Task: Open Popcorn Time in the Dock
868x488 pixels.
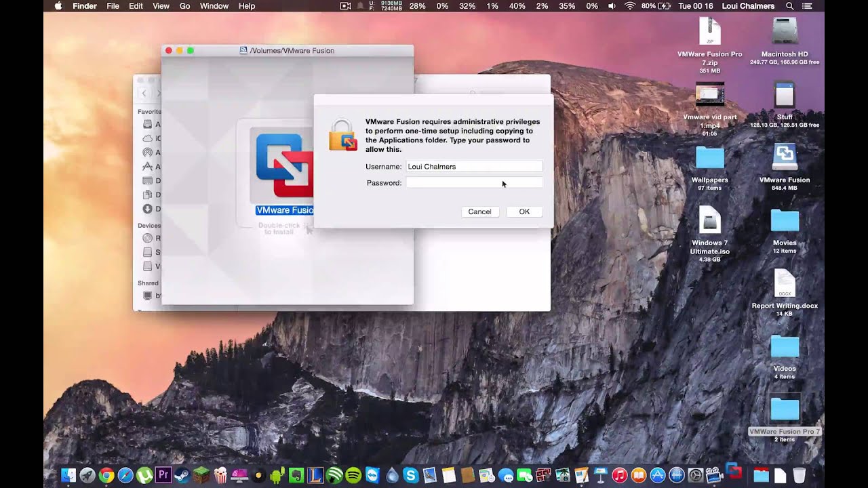Action: point(220,475)
